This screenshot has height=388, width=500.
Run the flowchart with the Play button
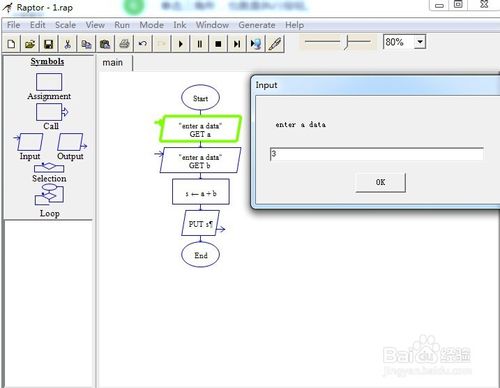tap(181, 44)
